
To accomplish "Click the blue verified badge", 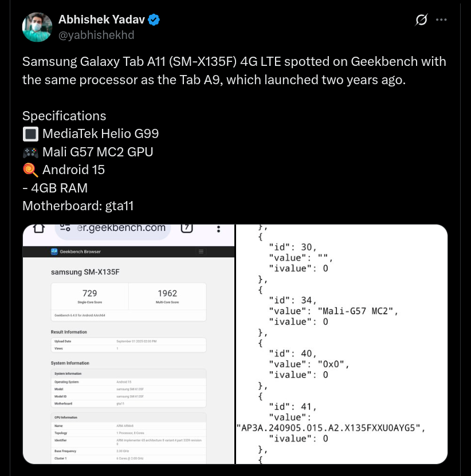I will coord(154,20).
